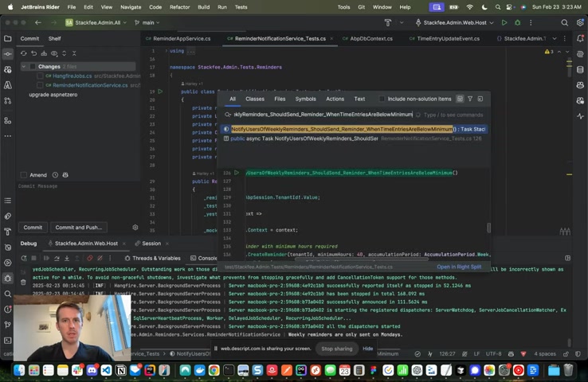
Task: Click in the Commit Message field
Action: tap(78, 201)
